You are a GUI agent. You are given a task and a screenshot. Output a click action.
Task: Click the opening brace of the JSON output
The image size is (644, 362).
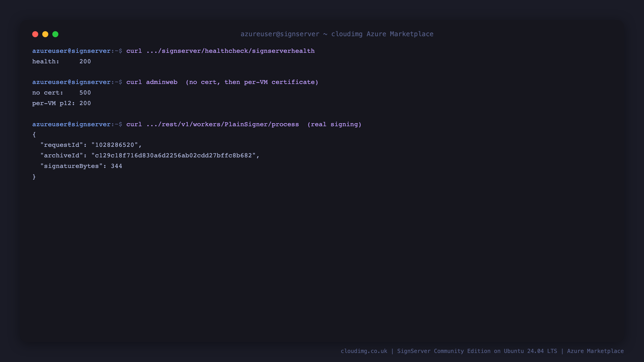(x=34, y=135)
